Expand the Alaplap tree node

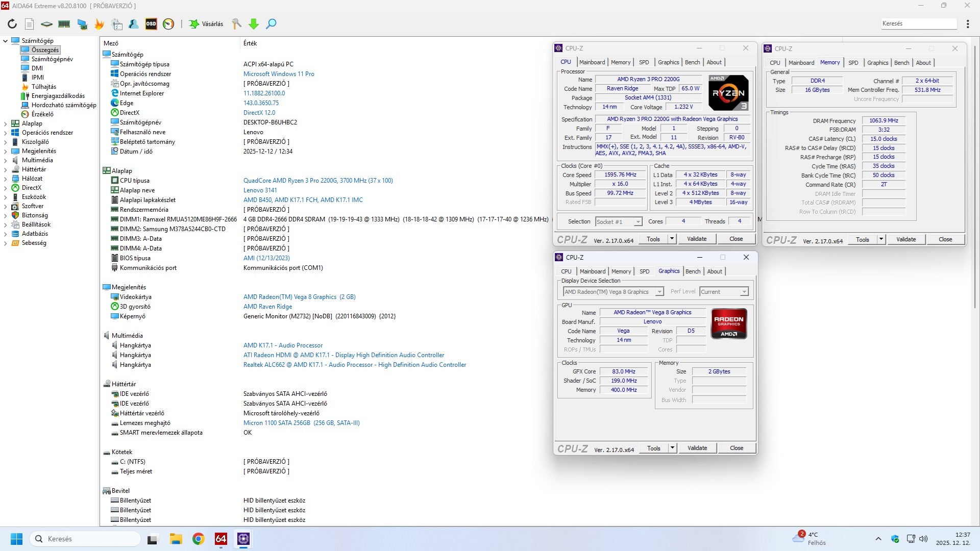tap(6, 123)
